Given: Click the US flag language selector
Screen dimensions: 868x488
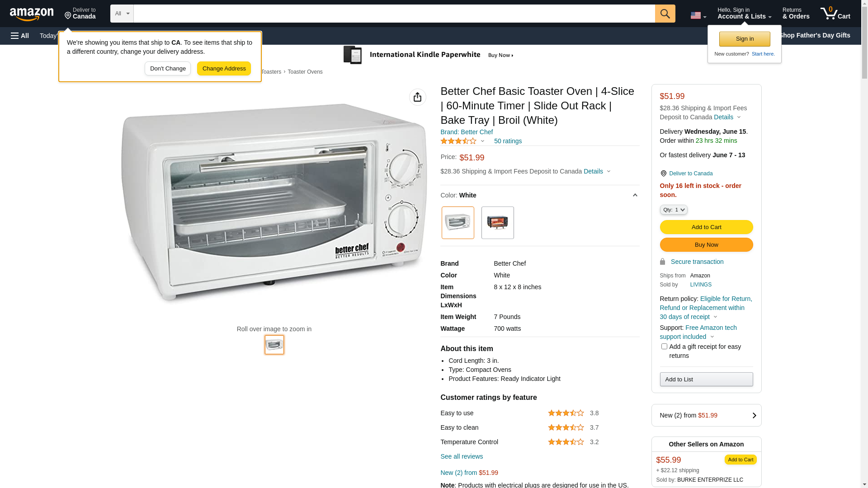Looking at the screenshot, I should (698, 16).
